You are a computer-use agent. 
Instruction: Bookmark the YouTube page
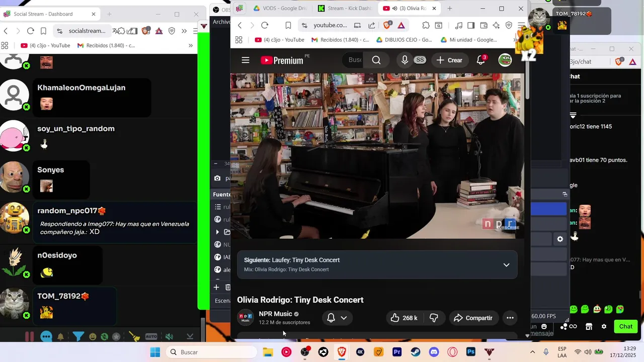pyautogui.click(x=288, y=25)
